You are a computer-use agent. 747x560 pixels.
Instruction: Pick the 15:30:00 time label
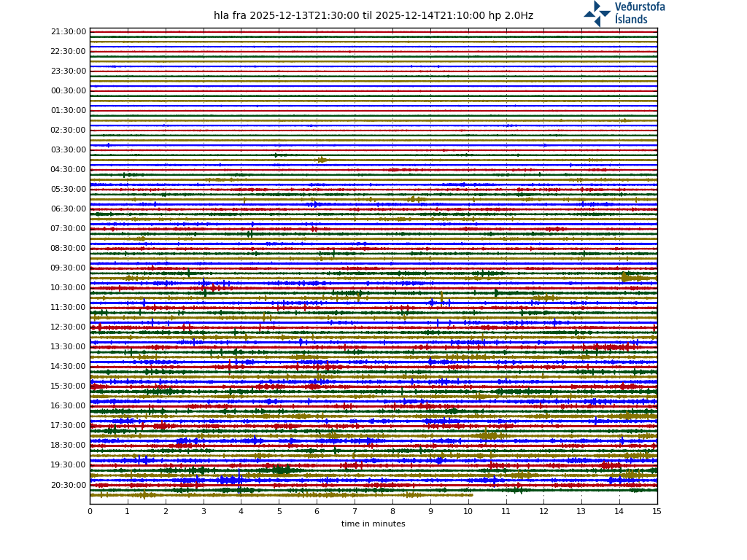pos(69,386)
